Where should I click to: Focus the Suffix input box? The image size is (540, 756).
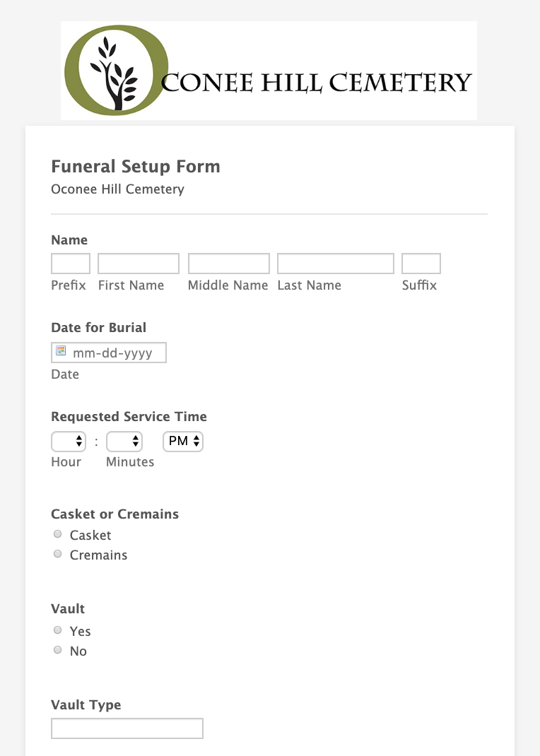pyautogui.click(x=421, y=264)
